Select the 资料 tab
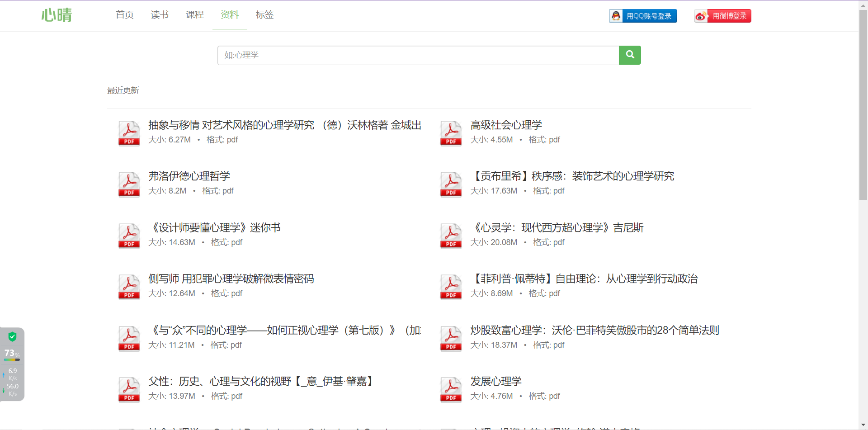The image size is (868, 430). tap(230, 14)
